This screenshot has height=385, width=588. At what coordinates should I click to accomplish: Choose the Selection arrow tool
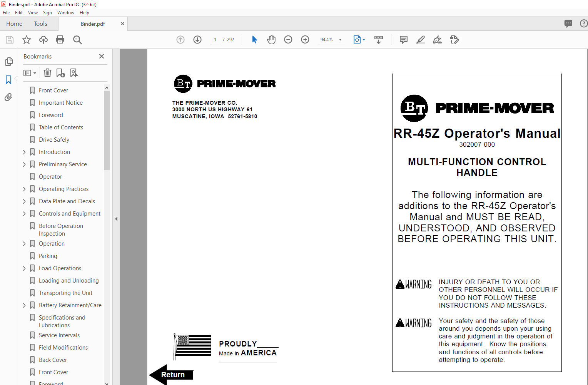pos(254,40)
